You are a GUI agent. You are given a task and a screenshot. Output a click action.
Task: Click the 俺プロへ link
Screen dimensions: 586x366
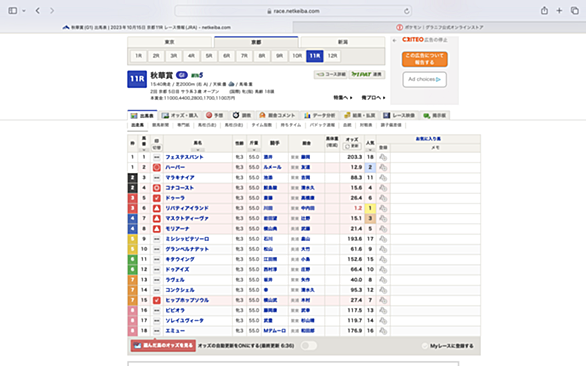373,98
